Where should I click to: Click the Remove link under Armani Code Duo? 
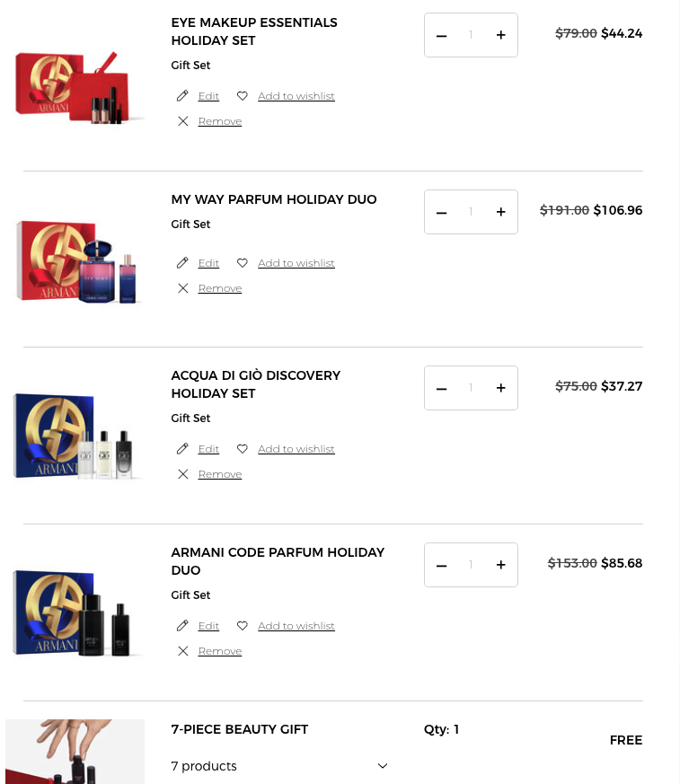click(x=219, y=650)
